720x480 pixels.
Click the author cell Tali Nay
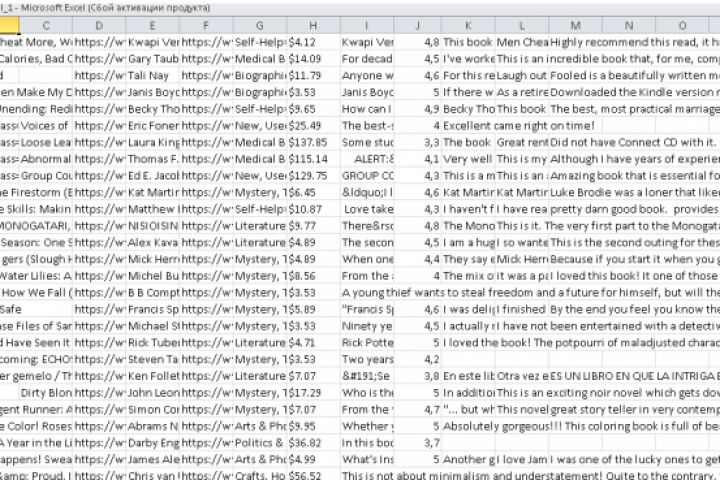point(152,75)
